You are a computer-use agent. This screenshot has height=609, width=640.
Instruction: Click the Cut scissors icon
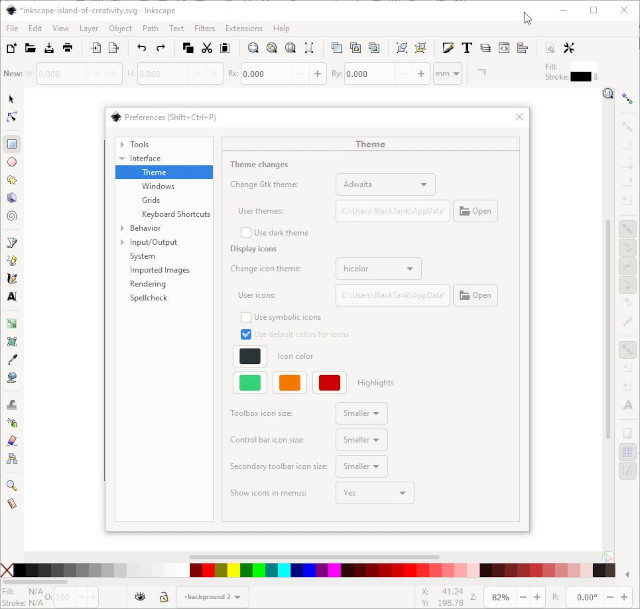coord(207,48)
